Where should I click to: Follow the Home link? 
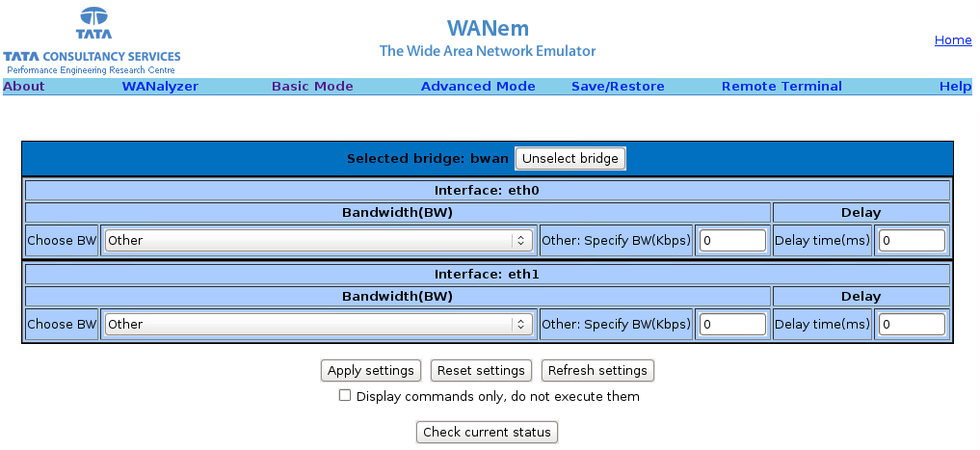[953, 40]
